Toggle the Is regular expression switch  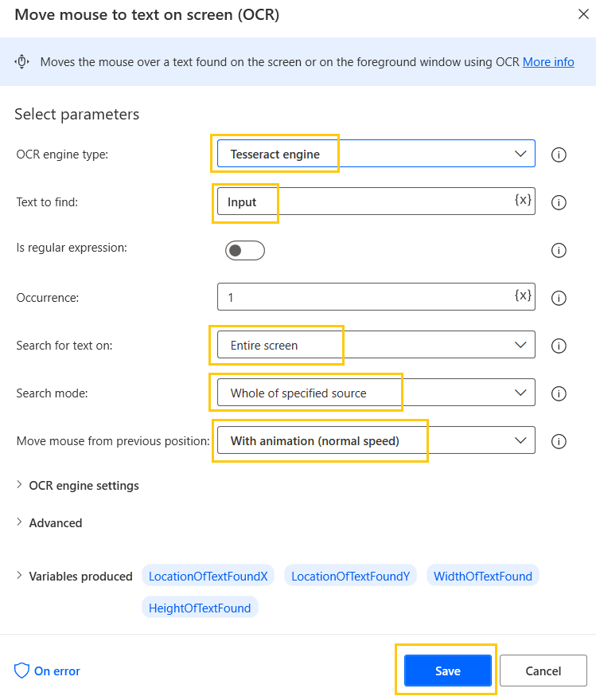245,250
